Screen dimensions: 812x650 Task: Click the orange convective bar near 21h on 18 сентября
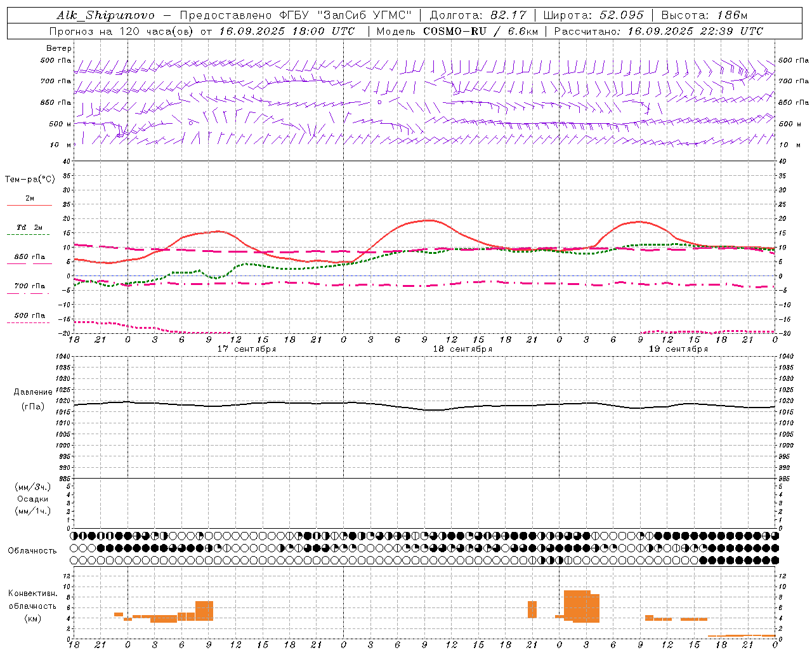[x=532, y=609]
